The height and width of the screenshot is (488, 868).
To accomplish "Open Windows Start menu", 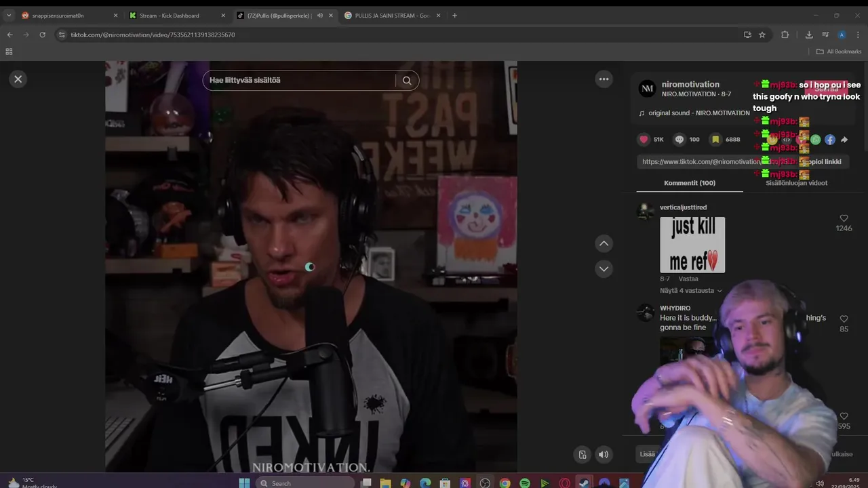I will (244, 483).
